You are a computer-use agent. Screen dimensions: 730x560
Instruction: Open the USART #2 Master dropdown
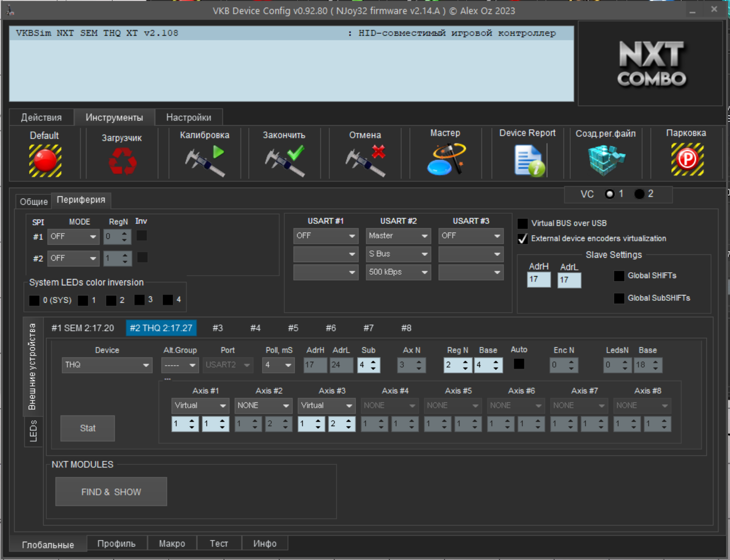[x=398, y=236]
